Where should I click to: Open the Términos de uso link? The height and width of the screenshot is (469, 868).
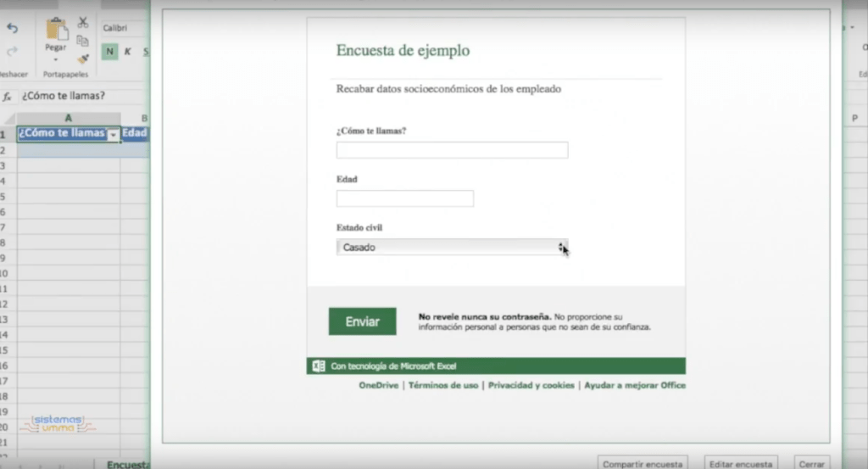[x=443, y=385]
